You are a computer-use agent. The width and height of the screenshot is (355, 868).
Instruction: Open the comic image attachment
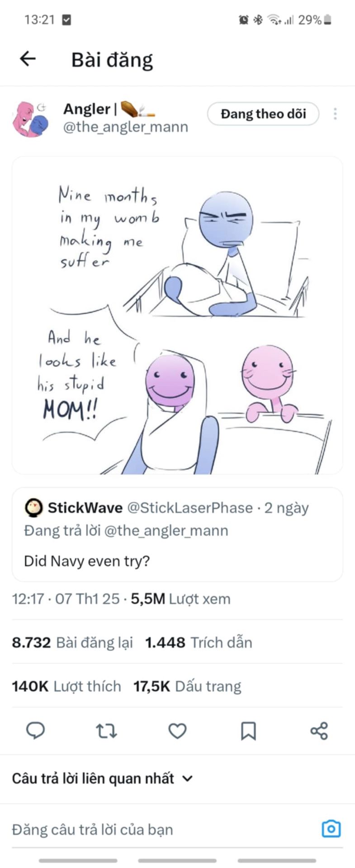pyautogui.click(x=177, y=316)
